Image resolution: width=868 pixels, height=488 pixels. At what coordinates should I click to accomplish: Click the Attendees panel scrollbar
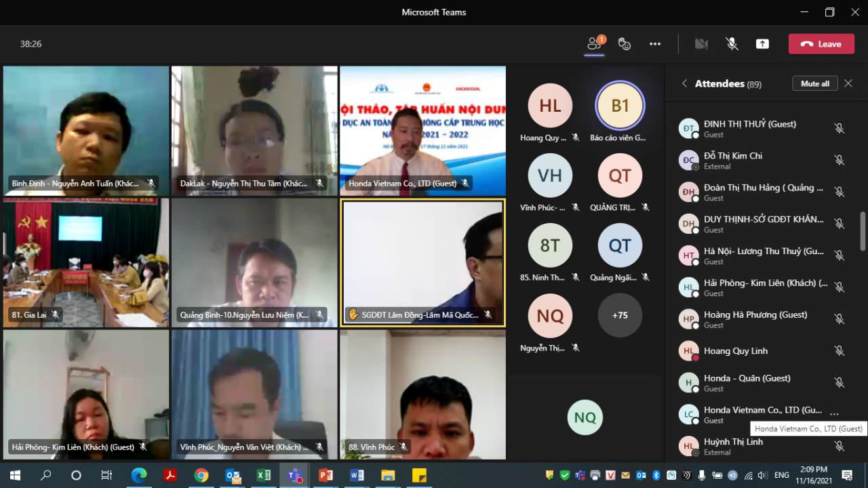point(863,230)
